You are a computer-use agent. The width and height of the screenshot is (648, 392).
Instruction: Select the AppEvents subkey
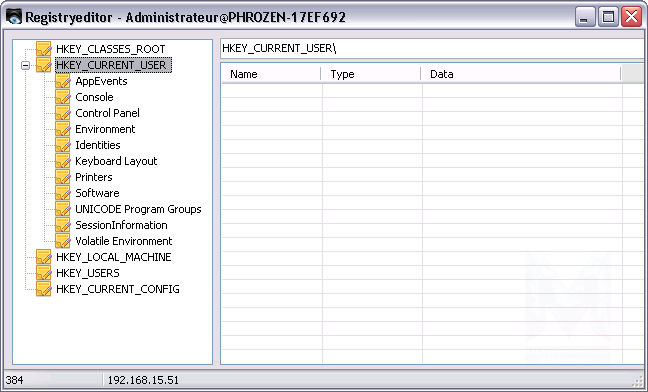[101, 81]
